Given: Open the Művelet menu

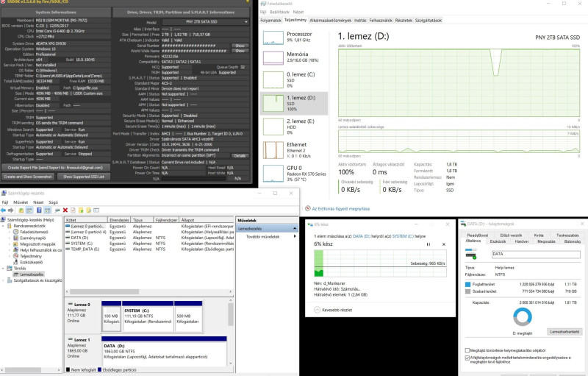Looking at the screenshot, I should tap(21, 202).
